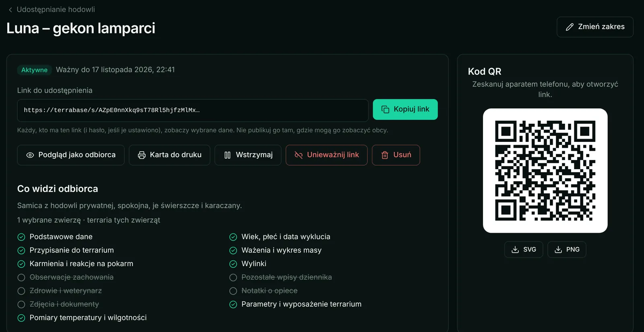Click check icon beside Wiek, płeć i data wyklucia

click(233, 237)
